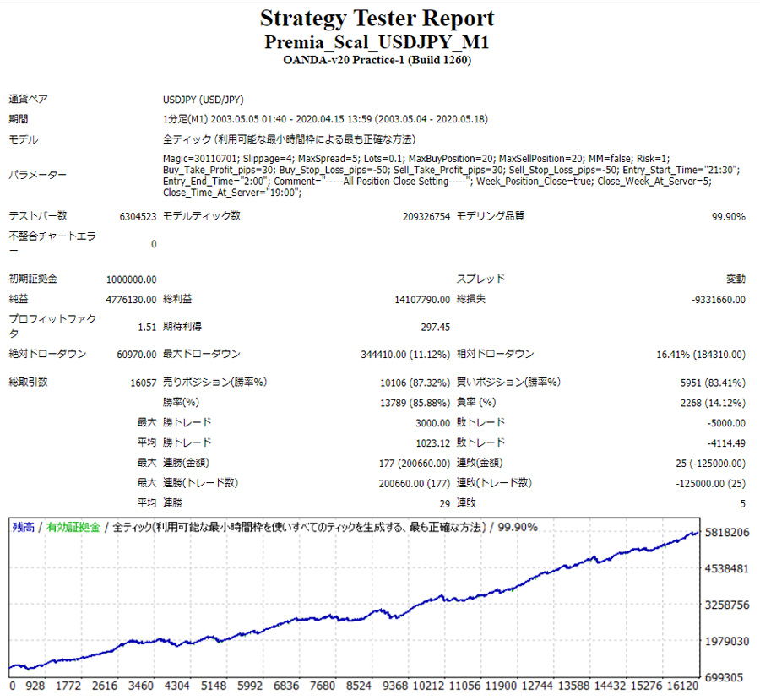
Task: Click expected payoff value 297.45
Action: coord(435,328)
